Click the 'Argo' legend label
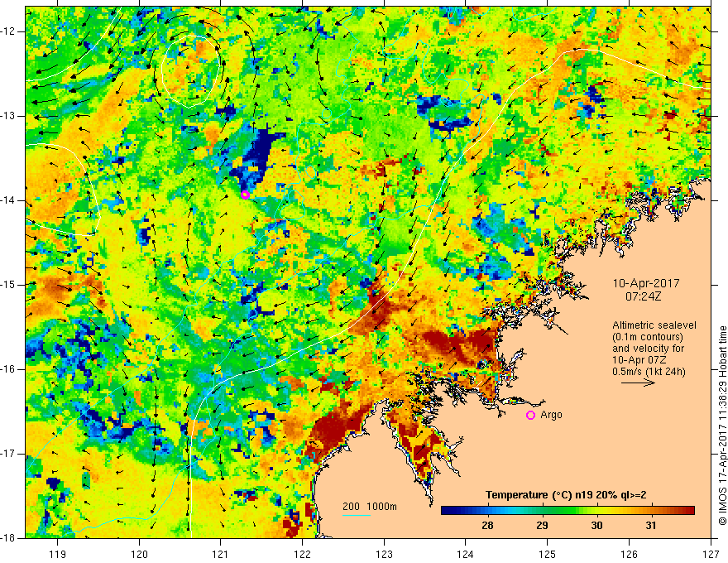Viewport: 728px width, 563px height. pos(551,415)
